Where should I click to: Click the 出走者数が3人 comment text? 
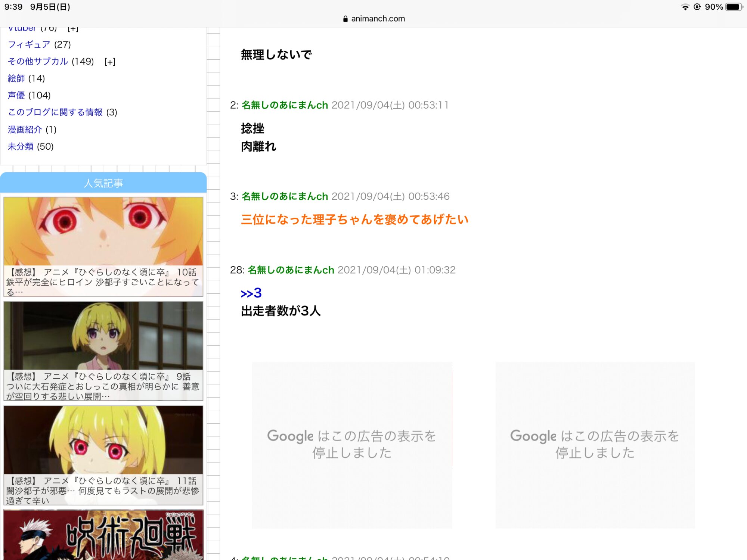(281, 311)
